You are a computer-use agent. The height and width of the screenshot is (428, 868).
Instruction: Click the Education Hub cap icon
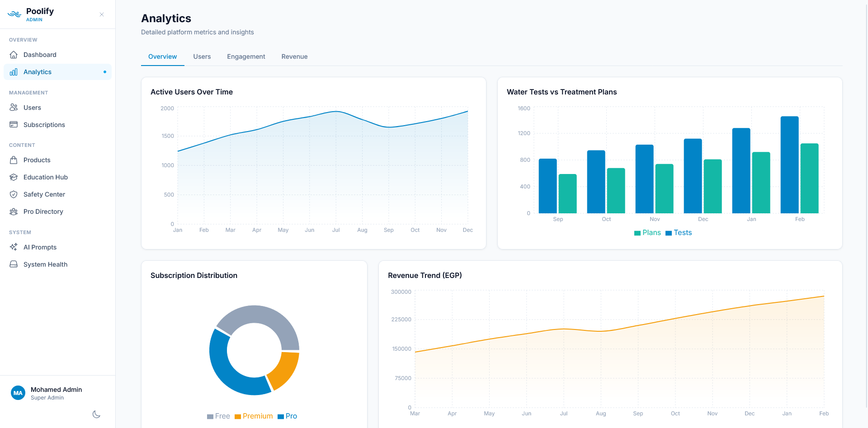click(x=14, y=177)
